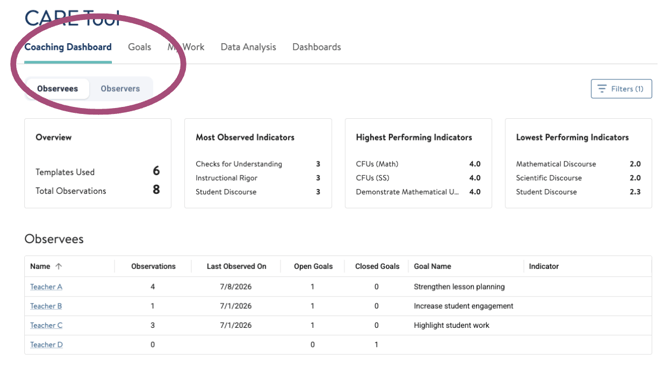The width and height of the screenshot is (670, 377).
Task: Switch to the Goals tab
Action: [x=139, y=47]
